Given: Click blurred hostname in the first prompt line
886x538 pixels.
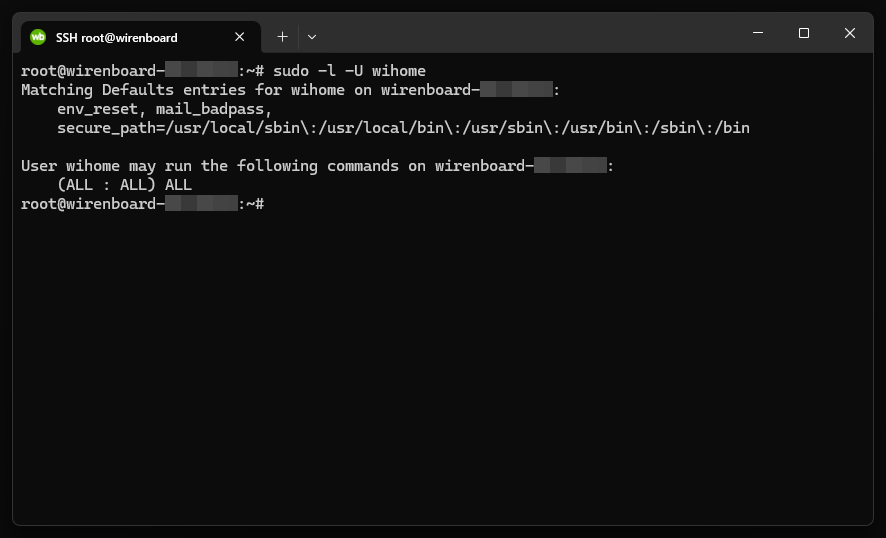Looking at the screenshot, I should tap(201, 70).
